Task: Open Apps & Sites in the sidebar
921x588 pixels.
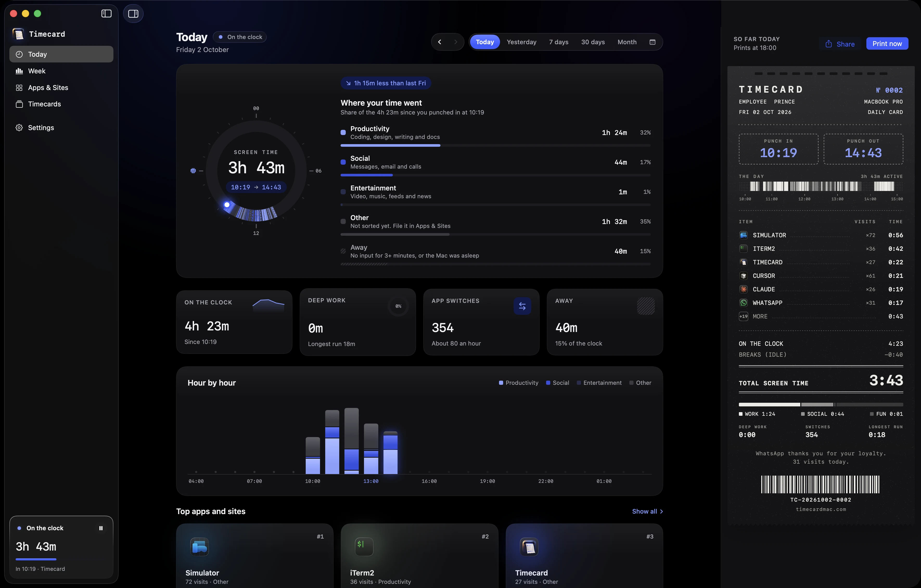Action: coord(61,88)
